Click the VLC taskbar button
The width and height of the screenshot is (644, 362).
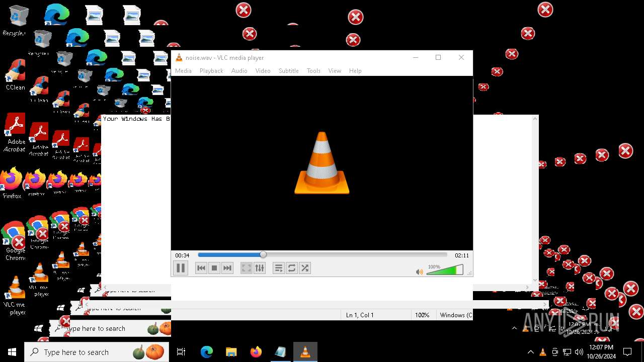click(305, 352)
